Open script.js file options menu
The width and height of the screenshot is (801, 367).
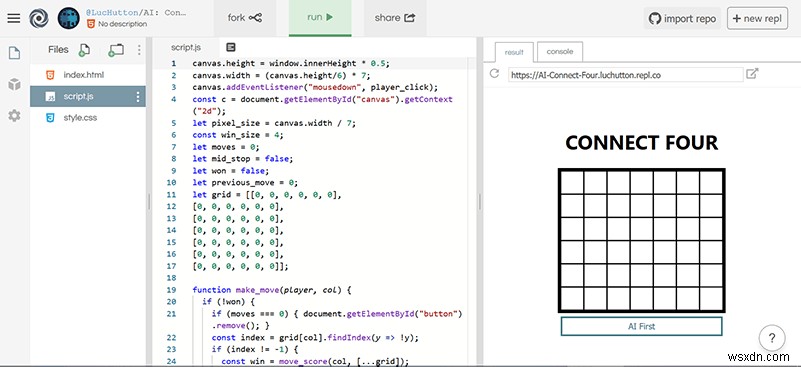pyautogui.click(x=137, y=97)
